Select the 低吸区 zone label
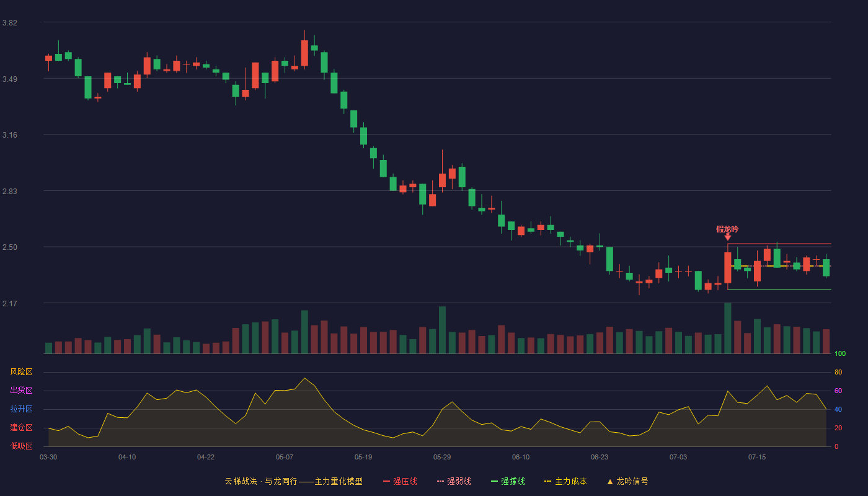This screenshot has height=496, width=868. (21, 446)
